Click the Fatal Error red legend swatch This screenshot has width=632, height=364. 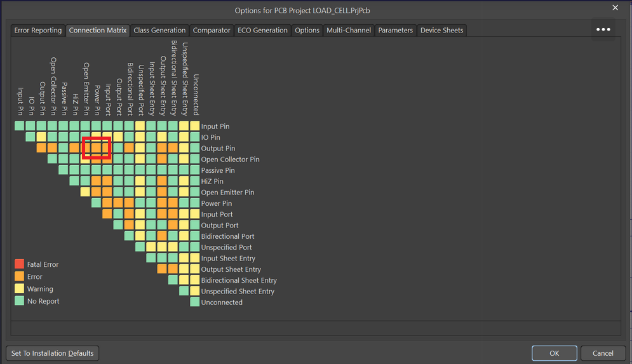pos(19,264)
